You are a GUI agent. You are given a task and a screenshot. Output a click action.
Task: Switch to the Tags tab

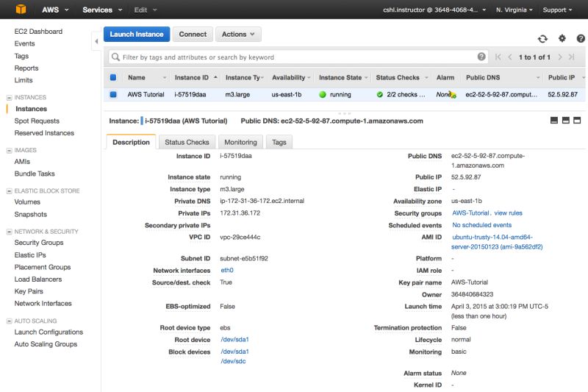pyautogui.click(x=279, y=142)
